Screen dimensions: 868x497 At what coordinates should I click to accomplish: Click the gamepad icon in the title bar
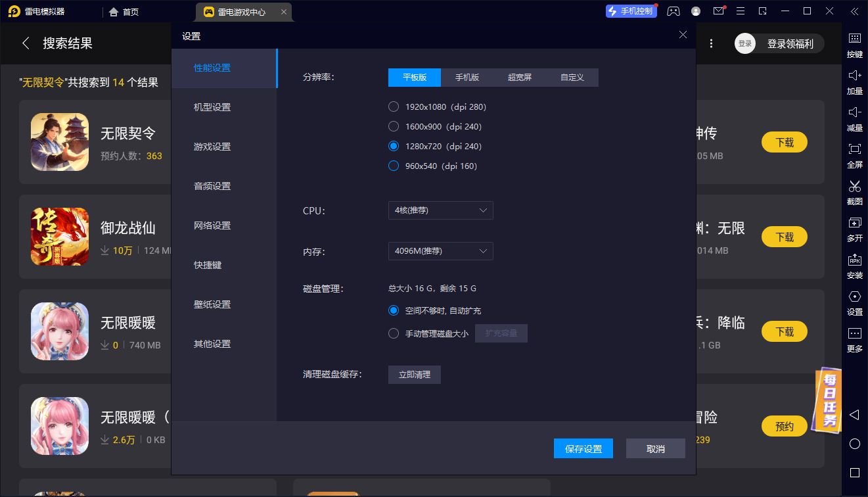[x=674, y=11]
